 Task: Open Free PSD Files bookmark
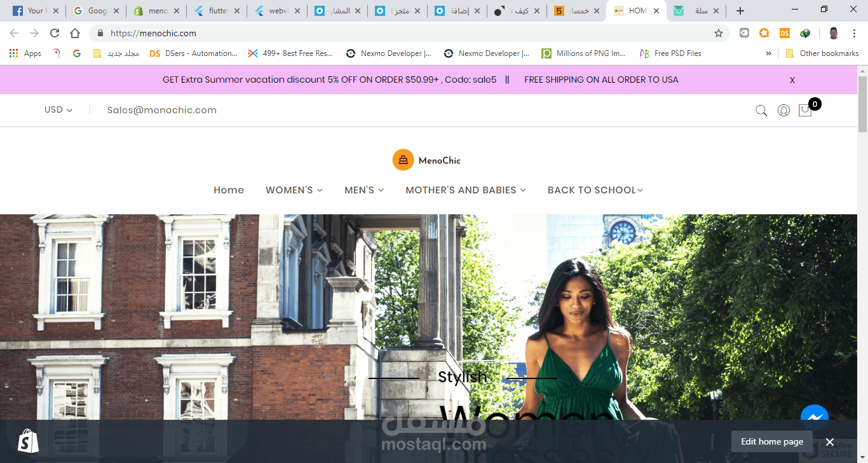click(x=670, y=53)
